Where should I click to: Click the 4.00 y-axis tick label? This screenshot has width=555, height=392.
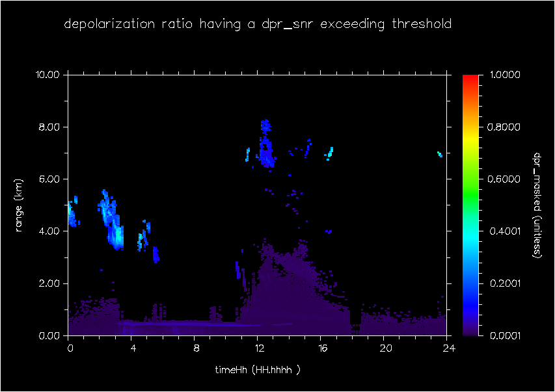coord(49,231)
